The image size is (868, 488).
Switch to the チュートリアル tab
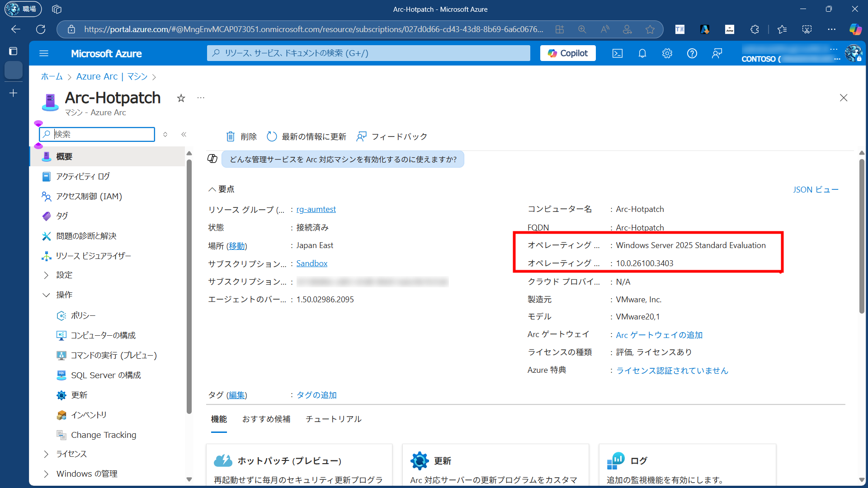click(333, 419)
